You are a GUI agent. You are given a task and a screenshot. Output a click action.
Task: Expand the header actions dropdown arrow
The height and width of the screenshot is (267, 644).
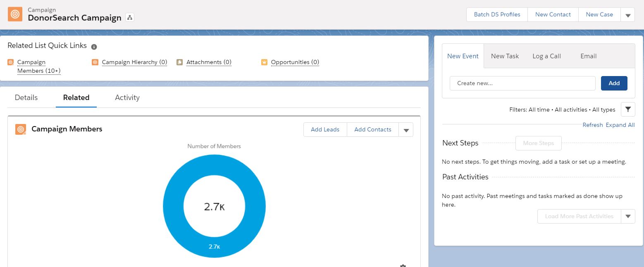coord(627,15)
